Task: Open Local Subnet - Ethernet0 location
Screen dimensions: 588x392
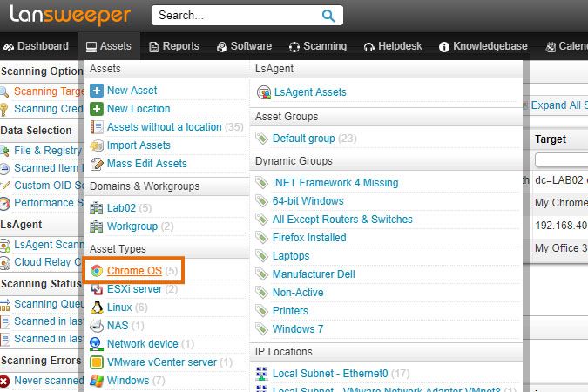Action: (x=330, y=374)
